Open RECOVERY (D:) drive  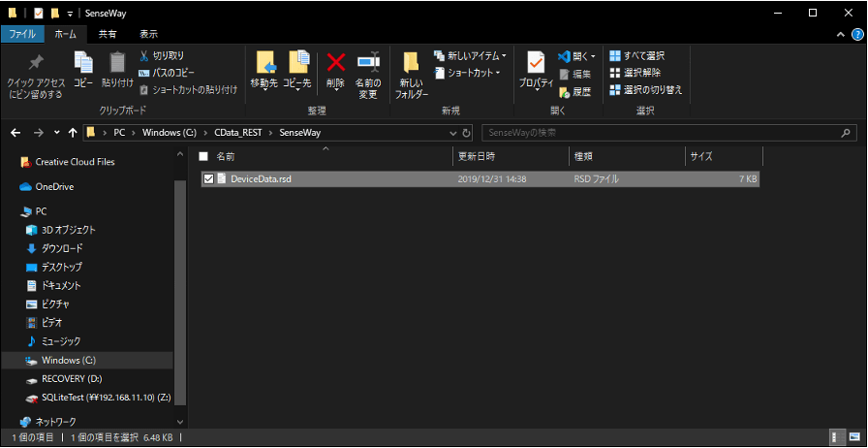(72, 379)
